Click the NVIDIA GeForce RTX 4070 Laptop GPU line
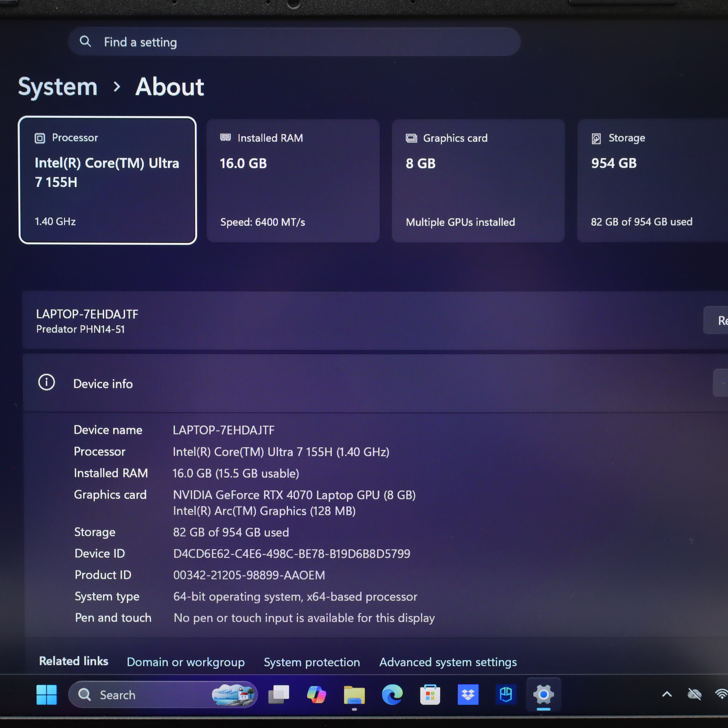Screen dimensions: 728x728 [294, 495]
